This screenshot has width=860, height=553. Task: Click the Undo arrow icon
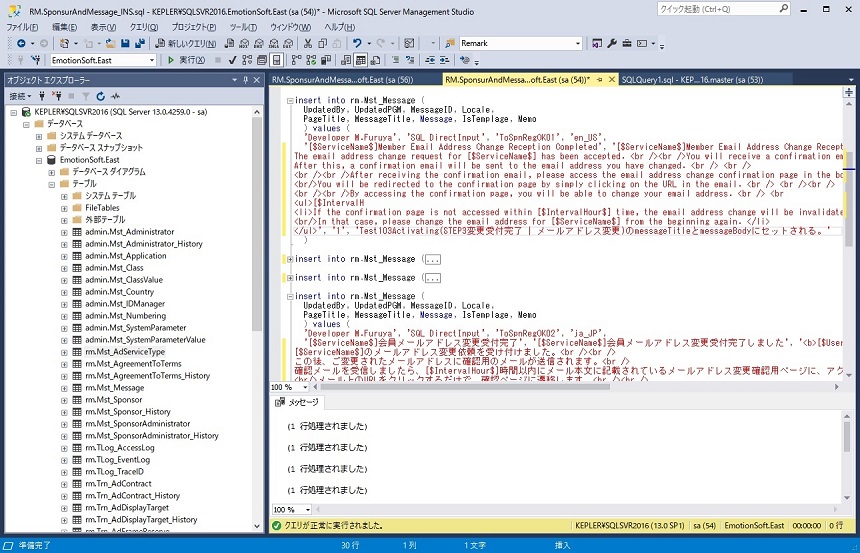[357, 43]
